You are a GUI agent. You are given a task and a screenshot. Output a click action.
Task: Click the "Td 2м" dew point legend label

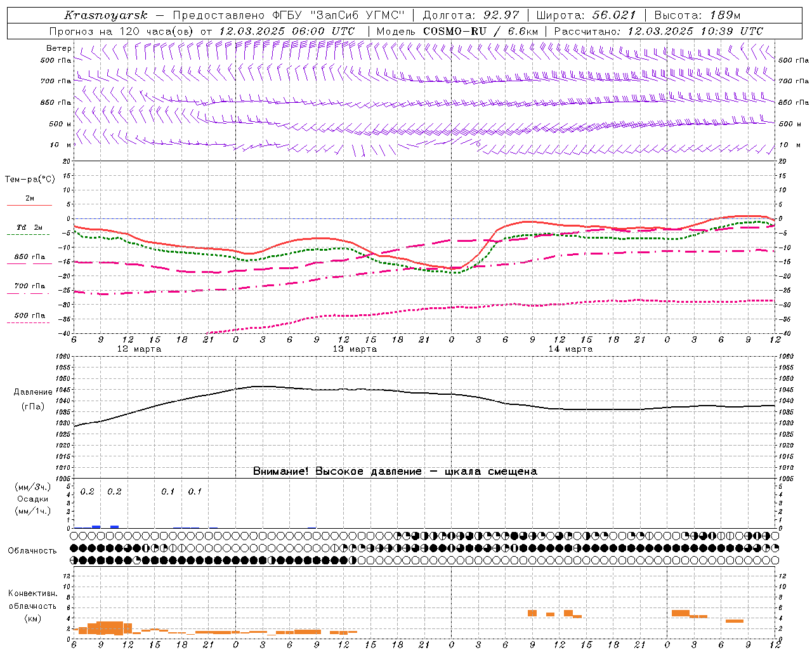coord(30,227)
